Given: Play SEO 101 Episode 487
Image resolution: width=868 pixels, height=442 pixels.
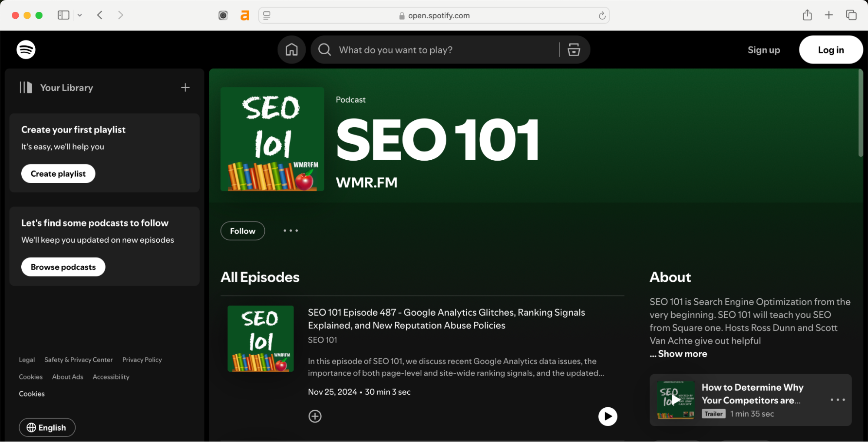Looking at the screenshot, I should [x=607, y=416].
